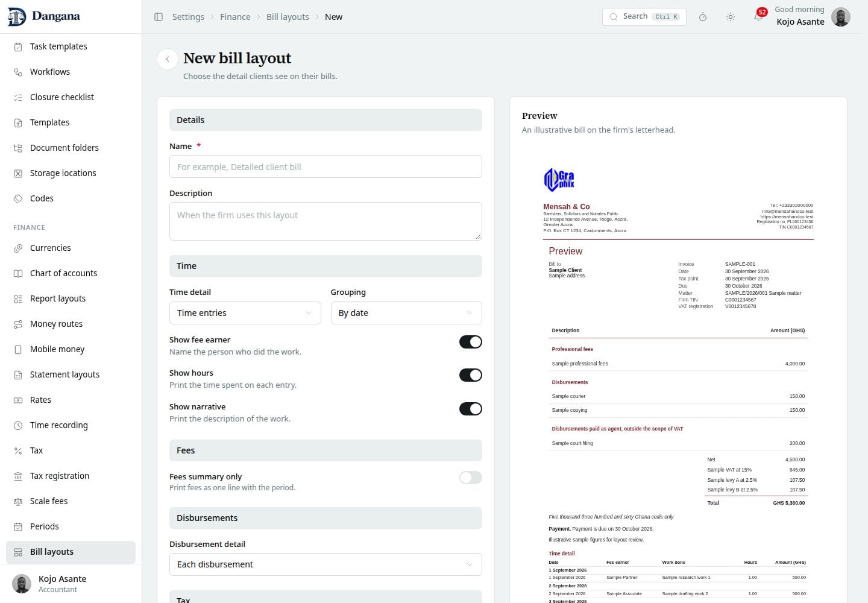Open Periods in the sidebar
This screenshot has height=603, width=868.
tap(71, 526)
